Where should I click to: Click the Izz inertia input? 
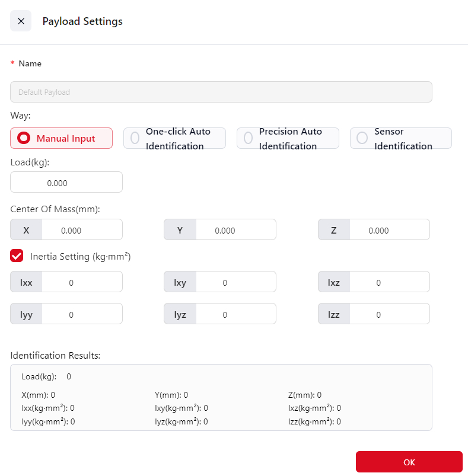pos(389,314)
